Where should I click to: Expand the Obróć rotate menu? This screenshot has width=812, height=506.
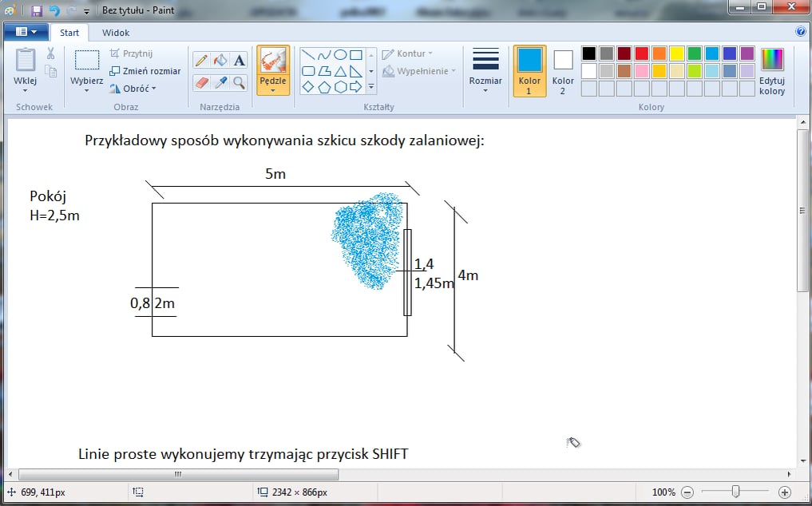tap(132, 89)
